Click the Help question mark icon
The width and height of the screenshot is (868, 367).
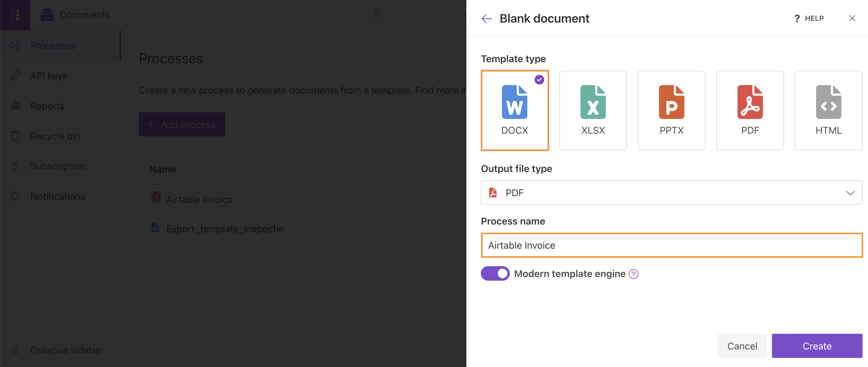(797, 18)
